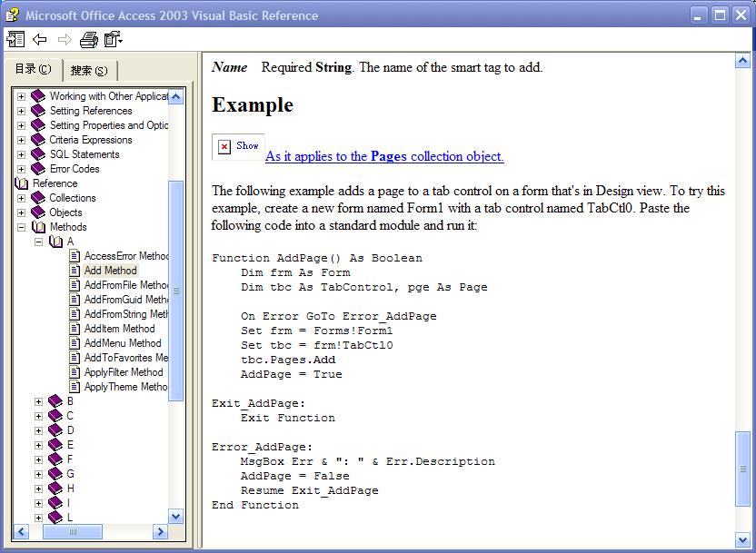This screenshot has width=756, height=553.
Task: Click the open book icon beside Reference
Action: click(x=22, y=183)
